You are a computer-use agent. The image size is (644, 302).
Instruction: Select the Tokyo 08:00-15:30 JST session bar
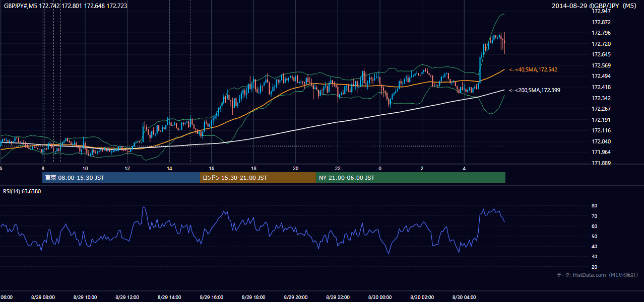[x=121, y=178]
